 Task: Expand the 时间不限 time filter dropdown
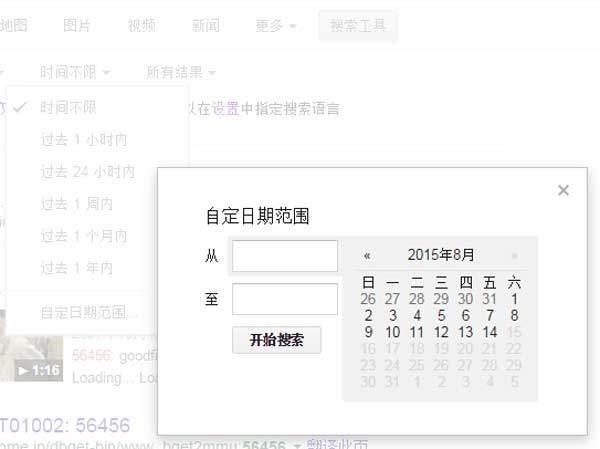(75, 71)
